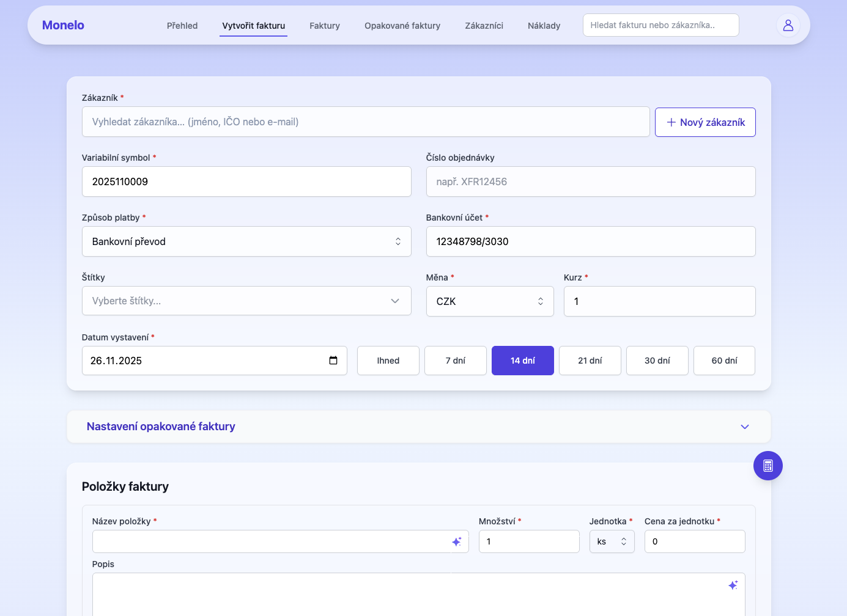Open the Způsob platby dropdown
Screen dimensions: 847x616
pos(246,241)
